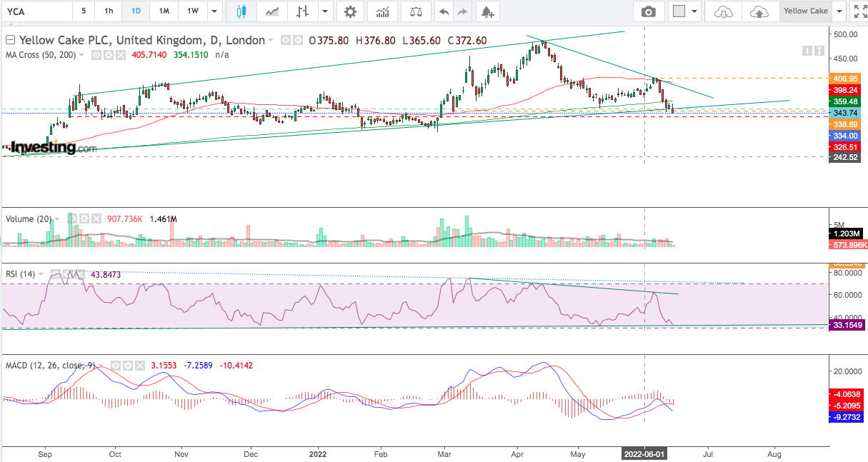Select the 1W timeframe tab

(x=193, y=11)
